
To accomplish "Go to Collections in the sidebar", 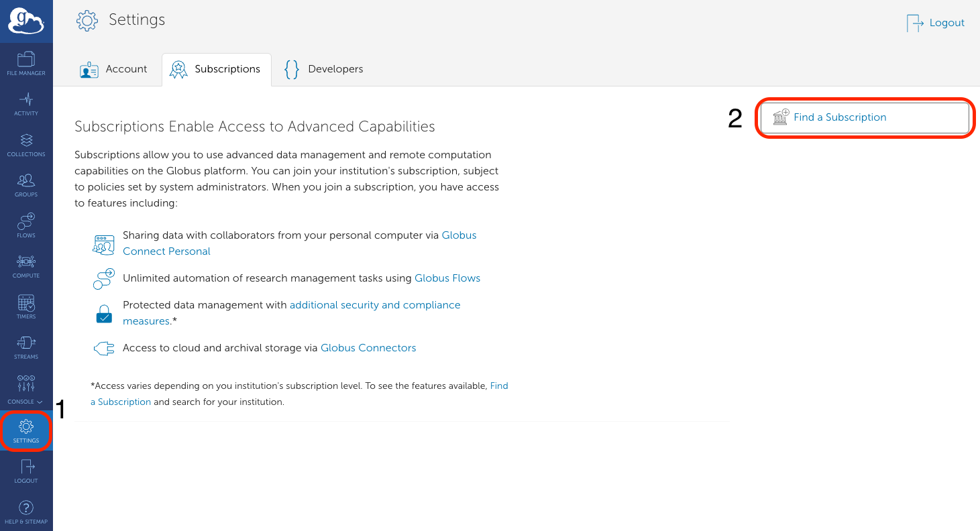I will coord(26,145).
